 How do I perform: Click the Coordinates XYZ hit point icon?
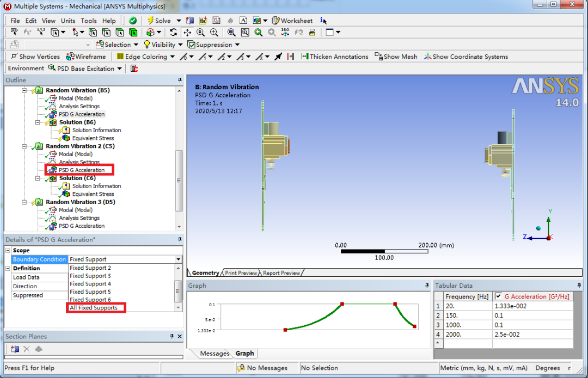[x=41, y=32]
